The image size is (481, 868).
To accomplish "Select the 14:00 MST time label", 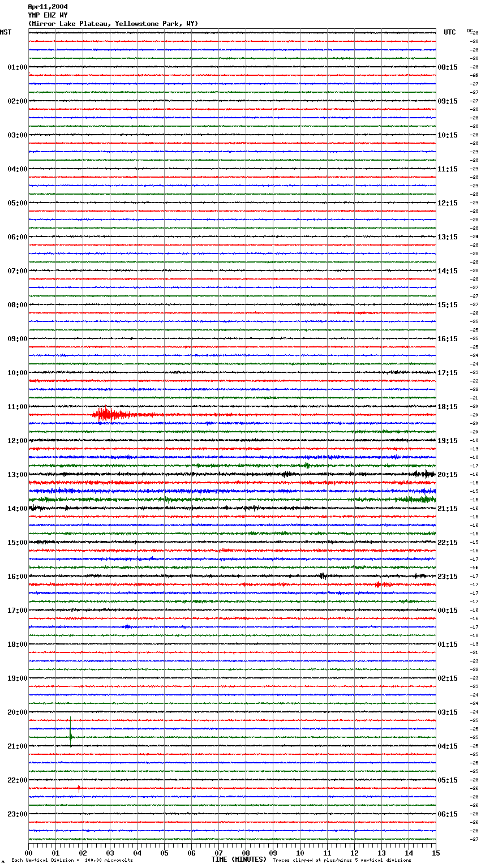I will coord(18,509).
